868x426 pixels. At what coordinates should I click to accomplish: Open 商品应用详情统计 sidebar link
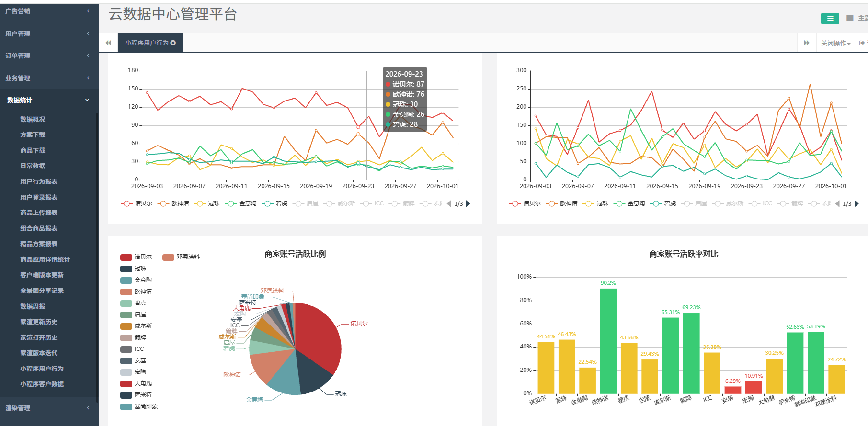[x=45, y=259]
